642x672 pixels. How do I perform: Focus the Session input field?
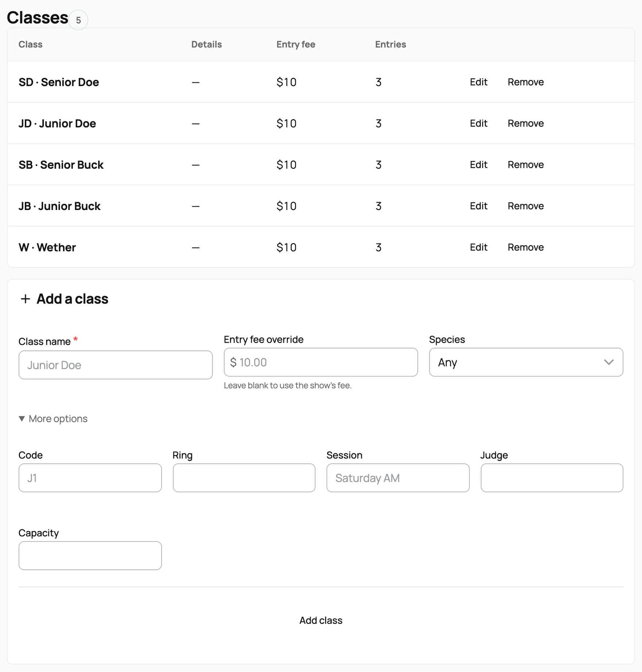point(398,478)
